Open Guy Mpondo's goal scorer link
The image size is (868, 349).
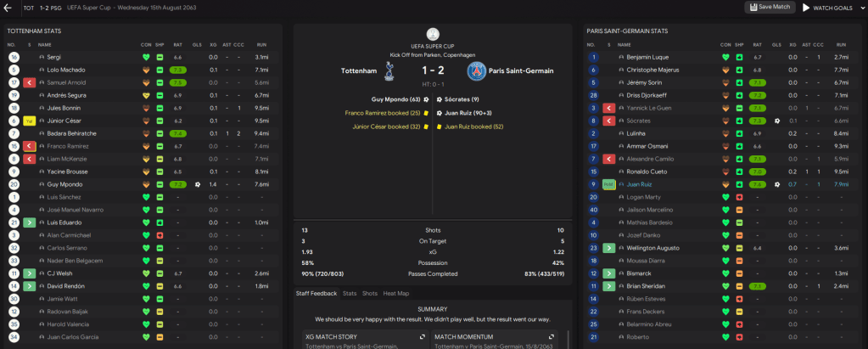pyautogui.click(x=395, y=99)
